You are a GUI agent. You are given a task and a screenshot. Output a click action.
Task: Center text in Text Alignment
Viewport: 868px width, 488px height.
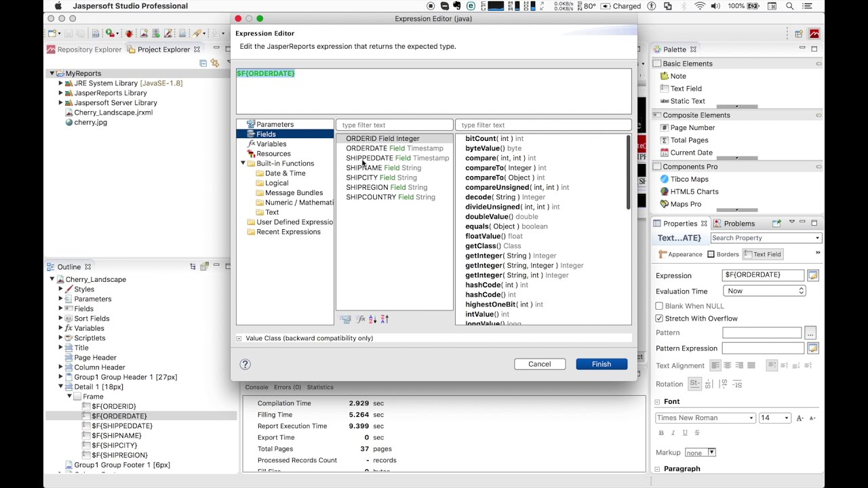728,365
